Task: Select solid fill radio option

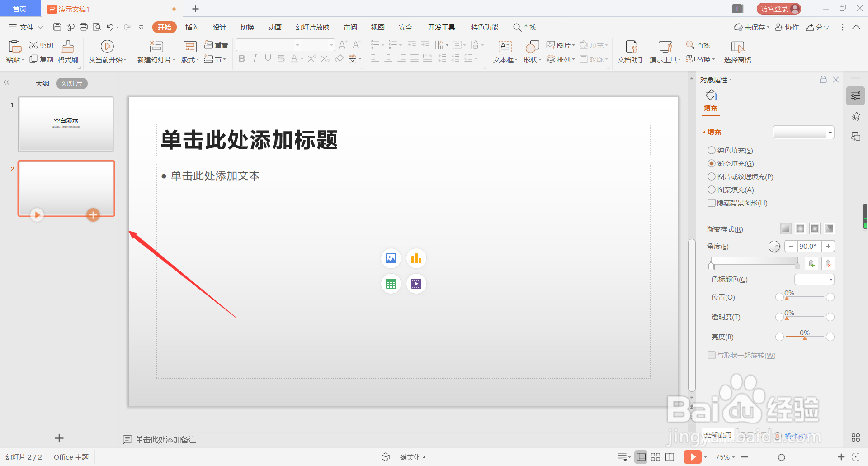Action: click(712, 150)
